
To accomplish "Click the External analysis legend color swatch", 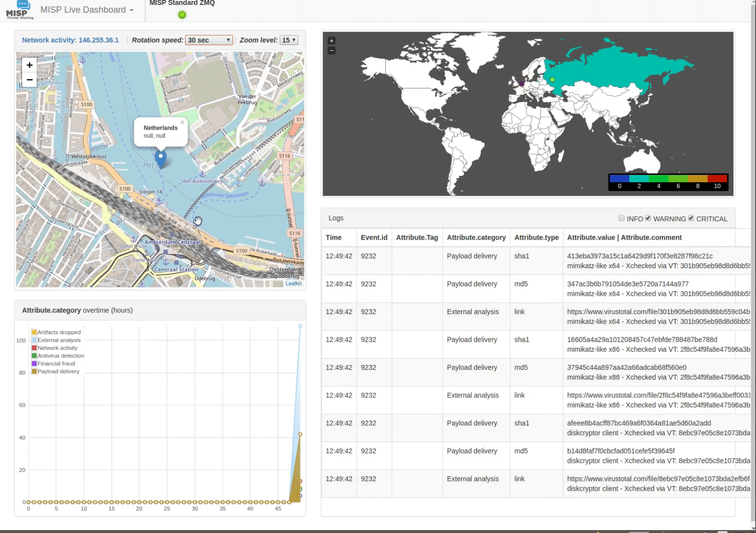I will tap(34, 340).
